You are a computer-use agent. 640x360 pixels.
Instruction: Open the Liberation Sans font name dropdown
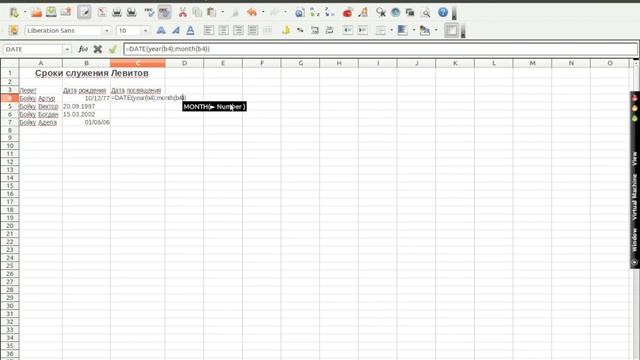click(107, 31)
